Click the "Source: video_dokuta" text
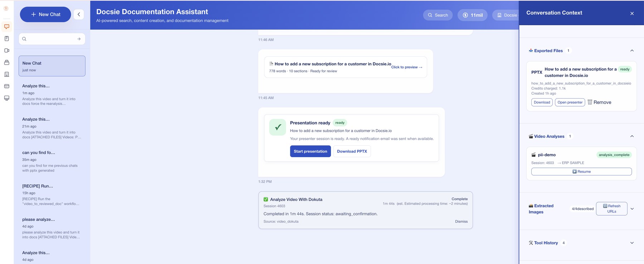Image resolution: width=644 pixels, height=264 pixels. 281,221
